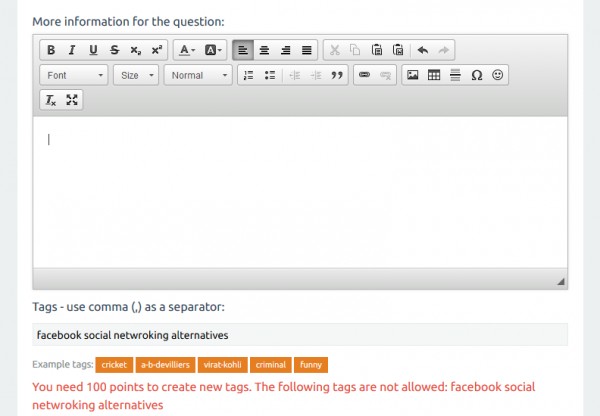
Task: Toggle underline formatting
Action: pyautogui.click(x=93, y=50)
